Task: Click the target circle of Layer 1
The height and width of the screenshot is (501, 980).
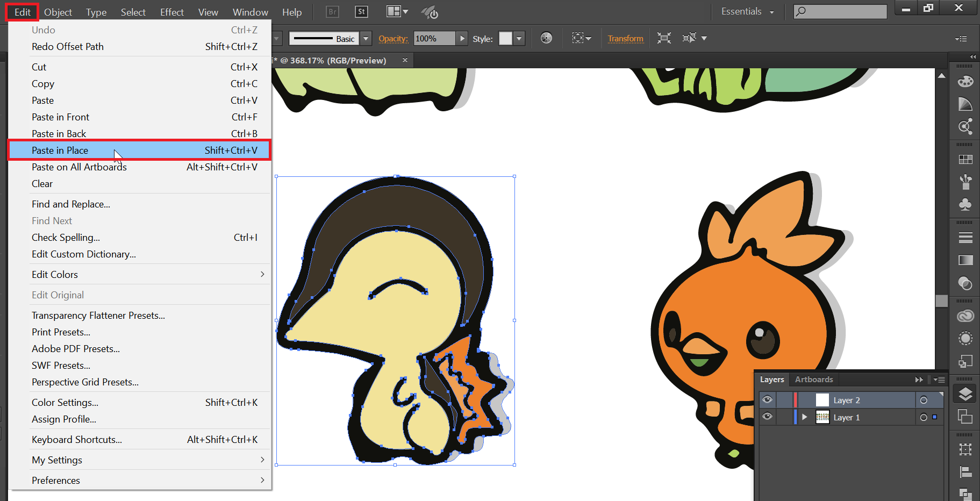Action: (x=924, y=417)
